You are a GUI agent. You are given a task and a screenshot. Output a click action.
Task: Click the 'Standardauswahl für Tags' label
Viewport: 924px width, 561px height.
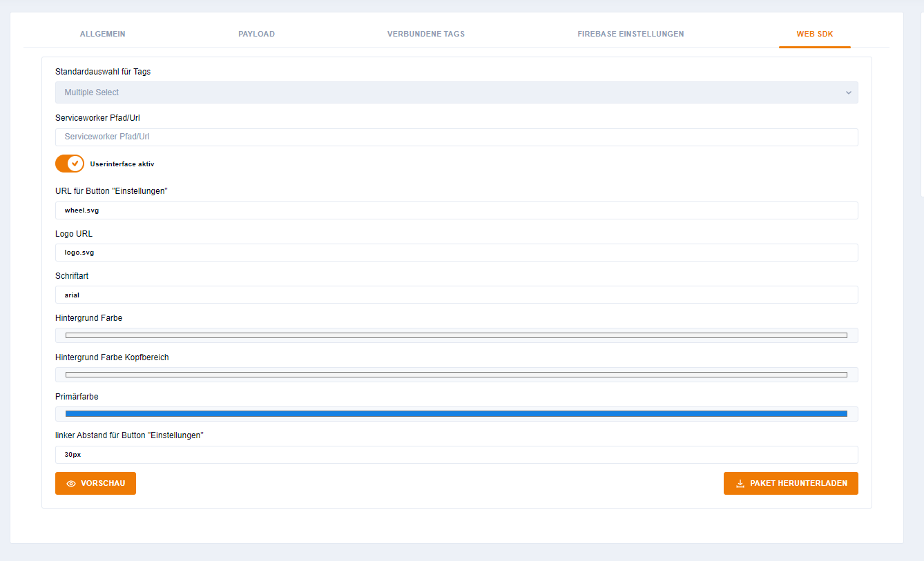(103, 72)
